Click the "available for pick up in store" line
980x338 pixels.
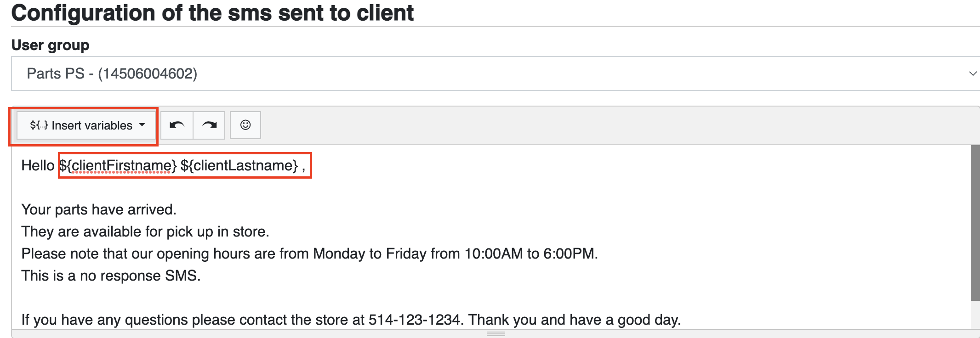145,231
